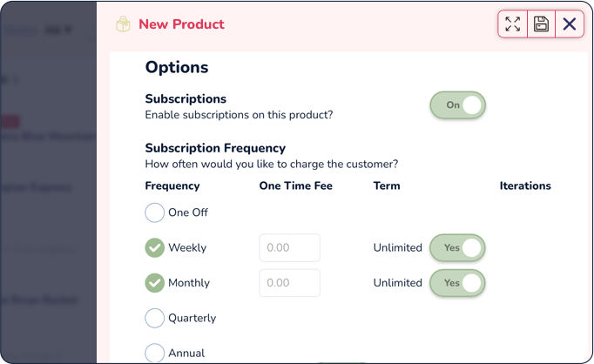Close the New Product panel
This screenshot has height=364, width=594.
tap(570, 24)
